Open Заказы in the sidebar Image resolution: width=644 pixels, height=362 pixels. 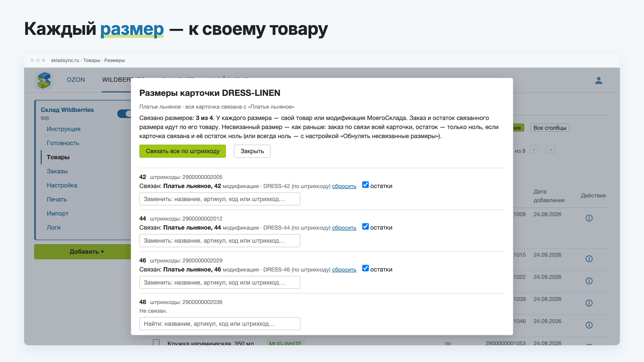pos(57,171)
